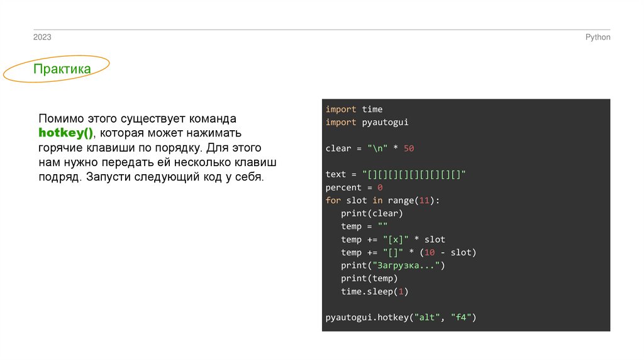
Task: Click the 'print(clear)' code line
Action: pos(372,213)
